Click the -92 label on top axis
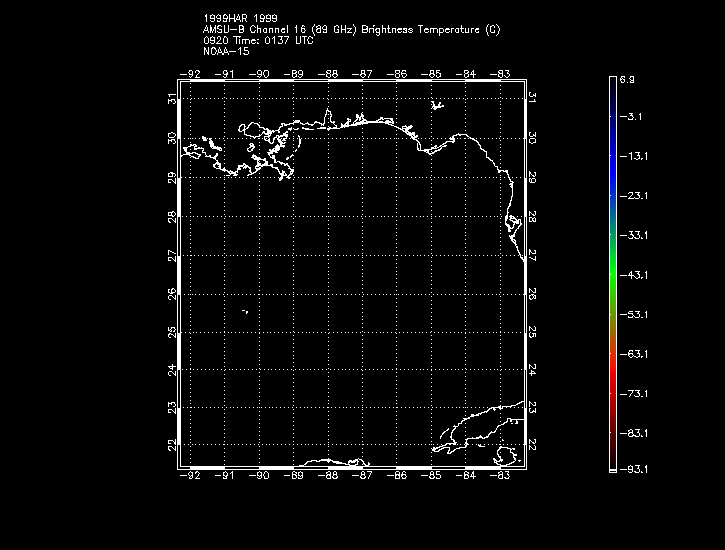This screenshot has width=725, height=550. coord(191,73)
